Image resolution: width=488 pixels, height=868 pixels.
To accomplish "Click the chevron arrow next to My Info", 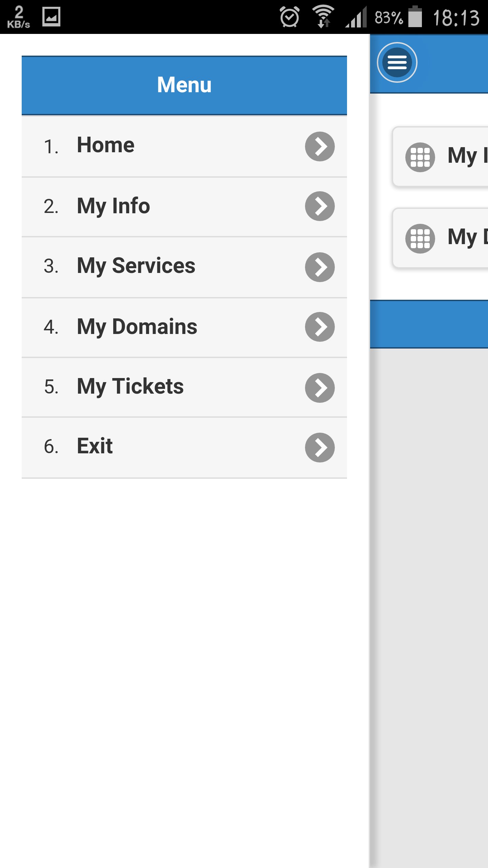I will pos(320,206).
